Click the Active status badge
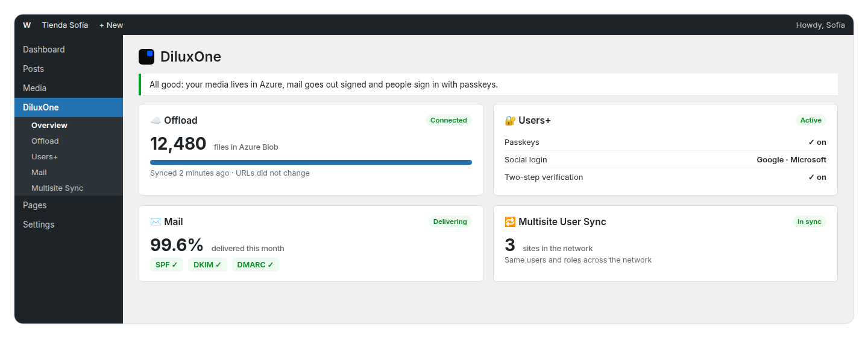The image size is (868, 338). [811, 120]
